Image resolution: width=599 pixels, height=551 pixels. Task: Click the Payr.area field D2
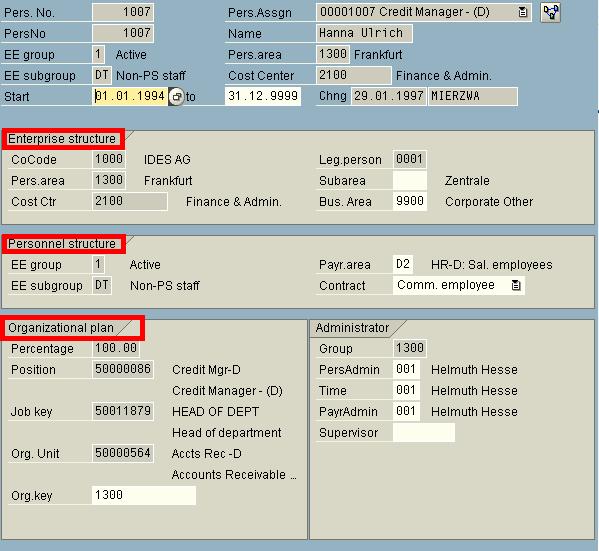pos(403,264)
